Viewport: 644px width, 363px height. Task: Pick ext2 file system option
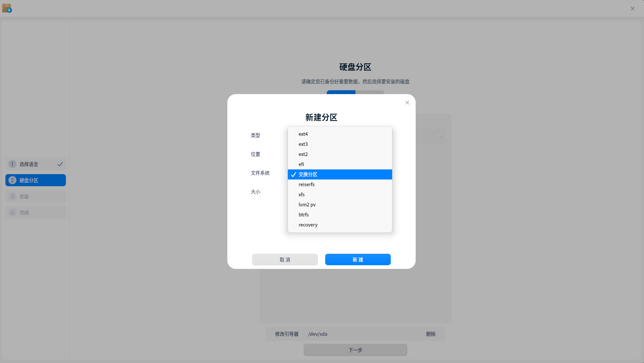tap(340, 154)
